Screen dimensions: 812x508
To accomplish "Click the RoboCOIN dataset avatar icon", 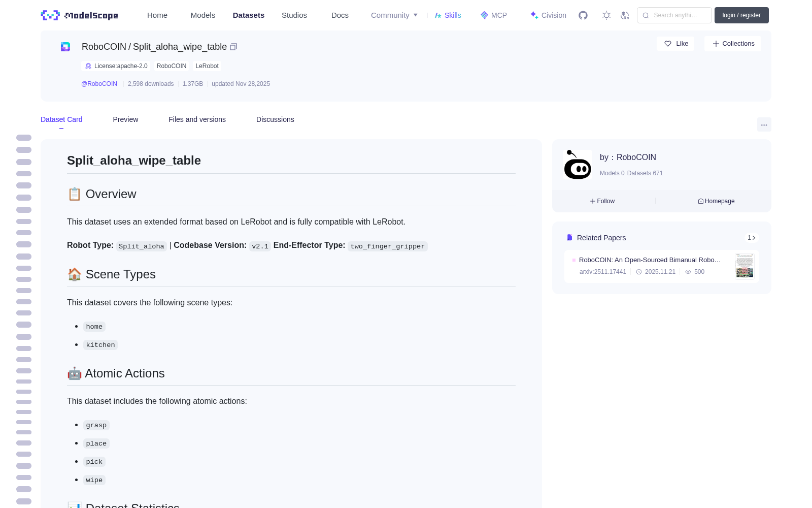I will tap(65, 47).
